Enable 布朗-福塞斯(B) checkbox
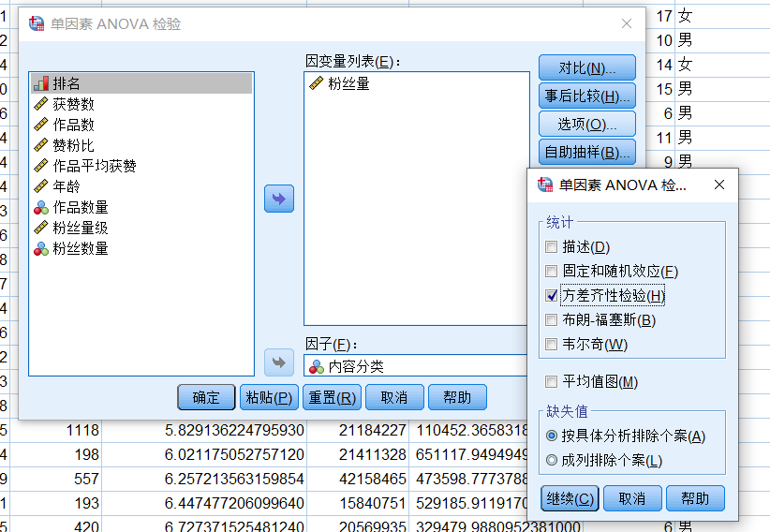770x532 pixels. click(x=552, y=319)
